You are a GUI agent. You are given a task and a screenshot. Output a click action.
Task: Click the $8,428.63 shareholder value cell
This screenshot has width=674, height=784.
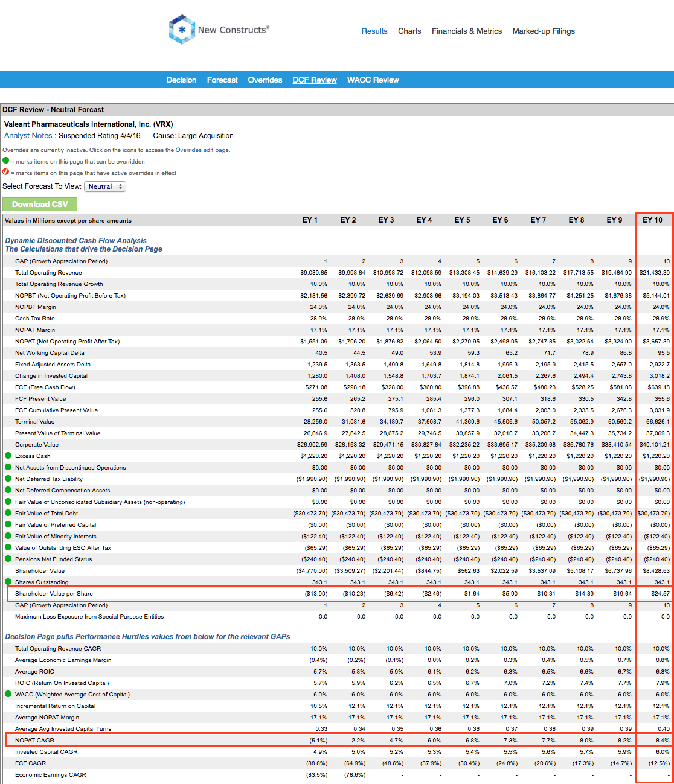coord(656,571)
